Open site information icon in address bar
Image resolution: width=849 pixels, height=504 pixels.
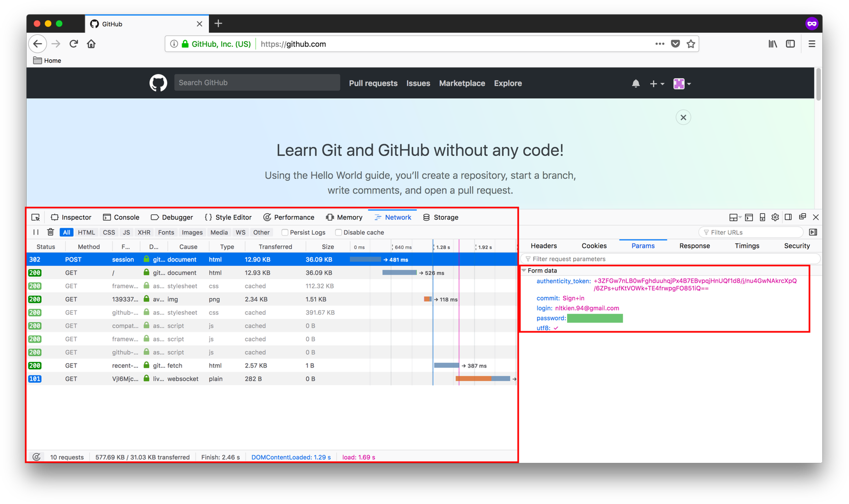click(x=174, y=44)
